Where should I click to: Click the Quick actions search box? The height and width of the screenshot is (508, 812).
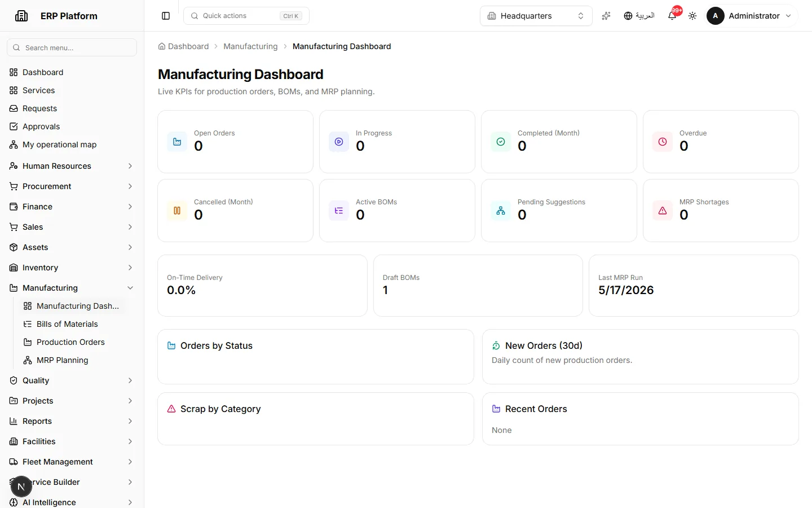(x=246, y=16)
